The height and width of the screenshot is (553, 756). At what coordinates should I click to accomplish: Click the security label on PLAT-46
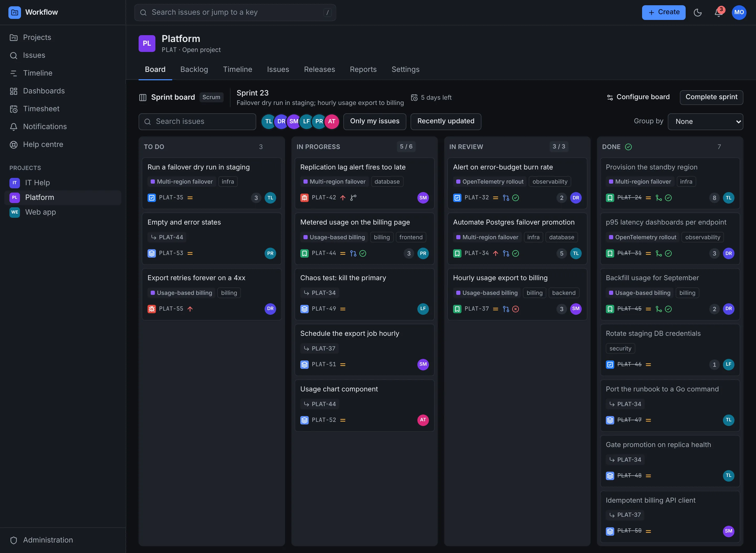tap(620, 348)
